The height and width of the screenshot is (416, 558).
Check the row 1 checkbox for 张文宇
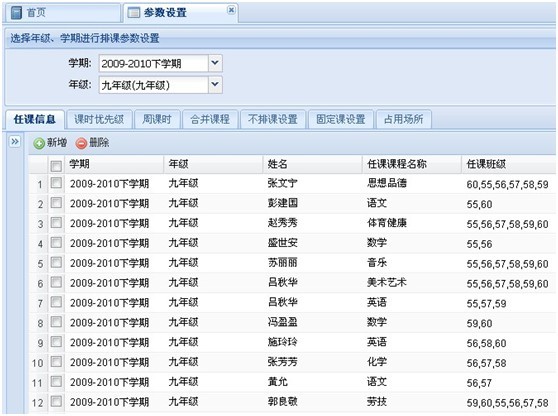tap(56, 183)
